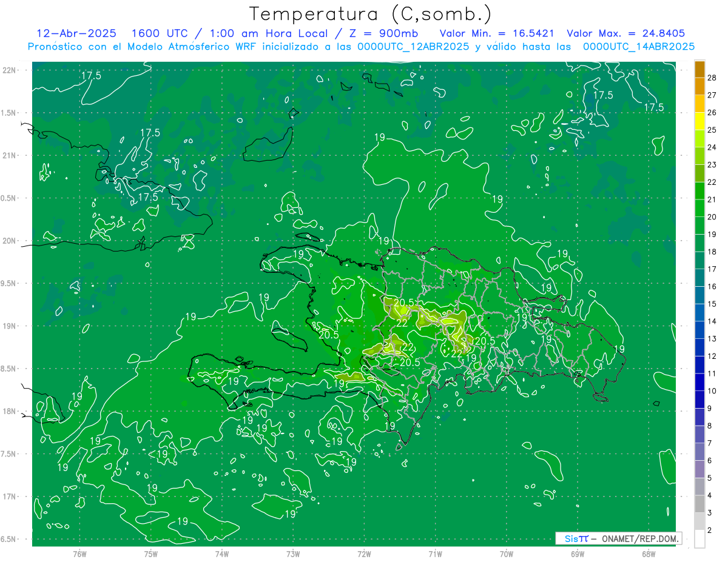Click the "70W" longitude axis label
The image size is (728, 562).
click(507, 554)
